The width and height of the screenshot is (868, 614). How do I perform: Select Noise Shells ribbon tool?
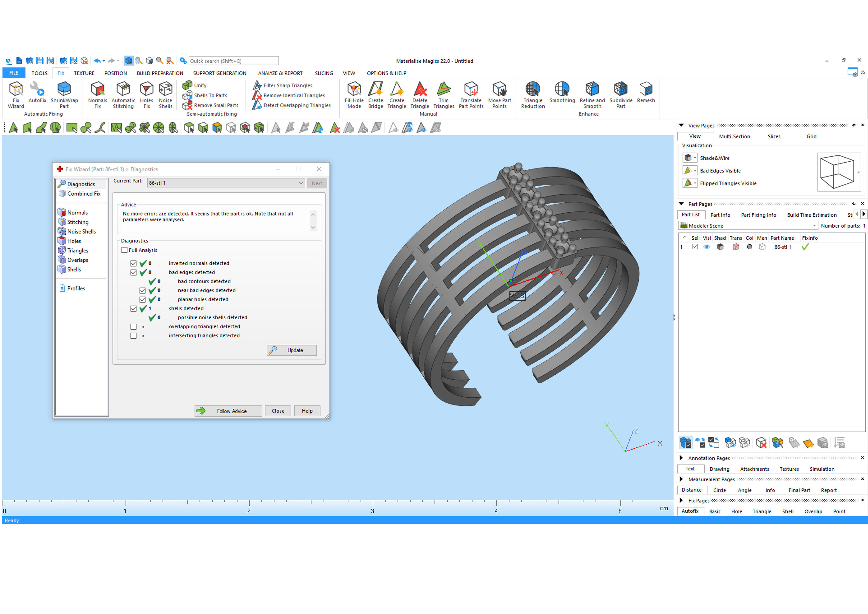[166, 95]
